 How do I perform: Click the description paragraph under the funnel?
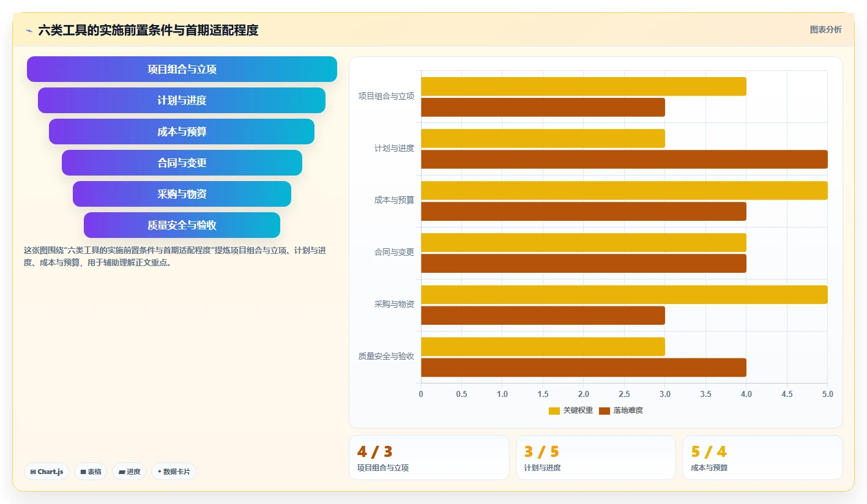175,256
